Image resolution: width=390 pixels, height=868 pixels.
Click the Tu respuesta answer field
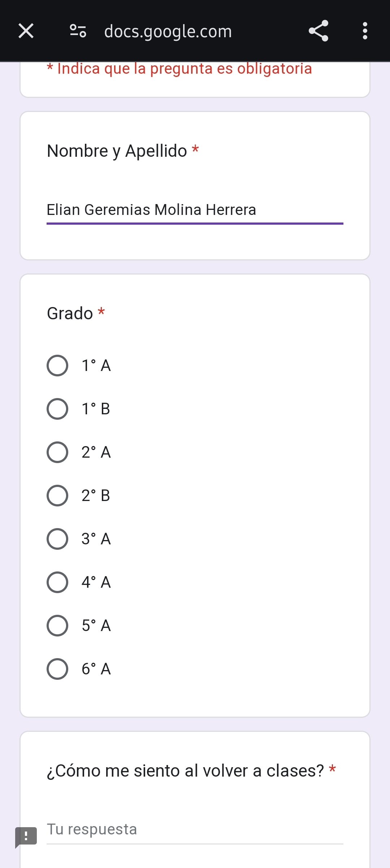click(195, 830)
